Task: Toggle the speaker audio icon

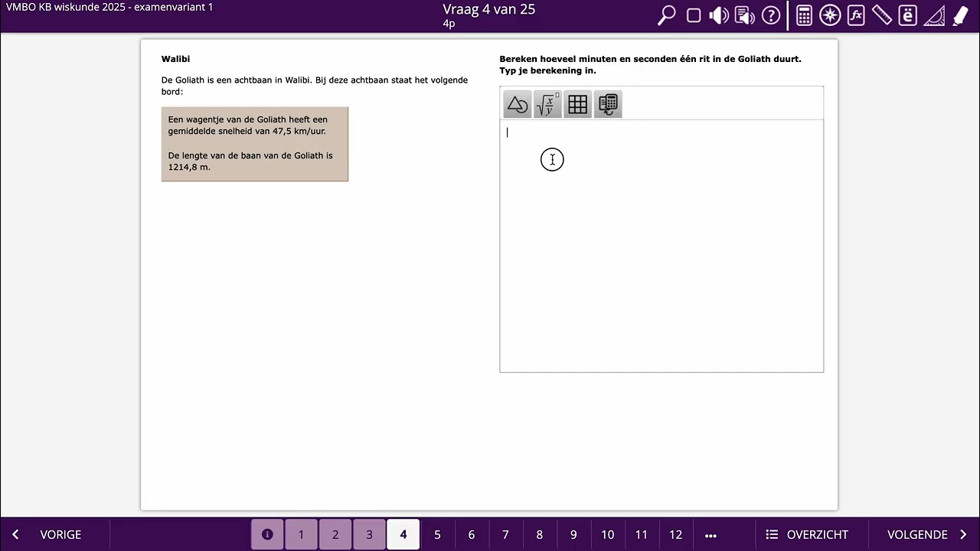Action: [x=719, y=16]
